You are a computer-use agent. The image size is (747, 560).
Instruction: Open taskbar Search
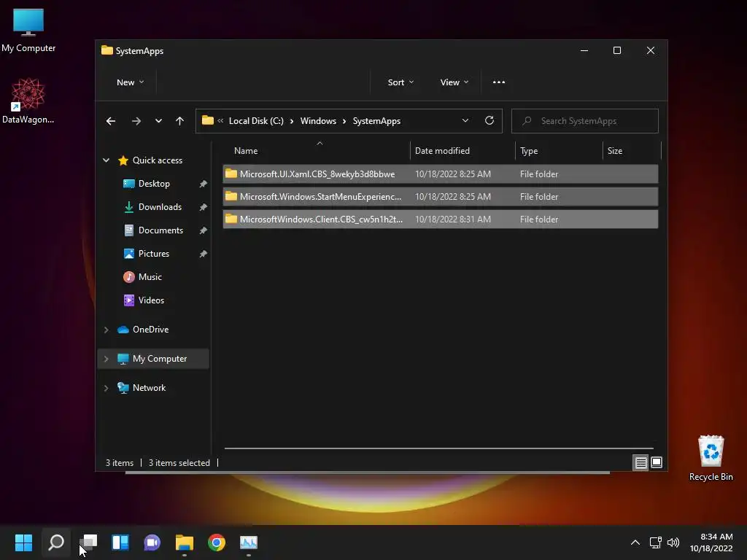[x=56, y=542]
